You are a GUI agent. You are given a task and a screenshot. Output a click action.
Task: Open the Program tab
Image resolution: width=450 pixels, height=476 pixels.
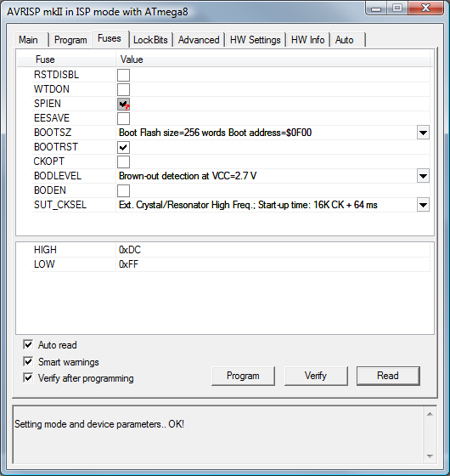tap(70, 40)
